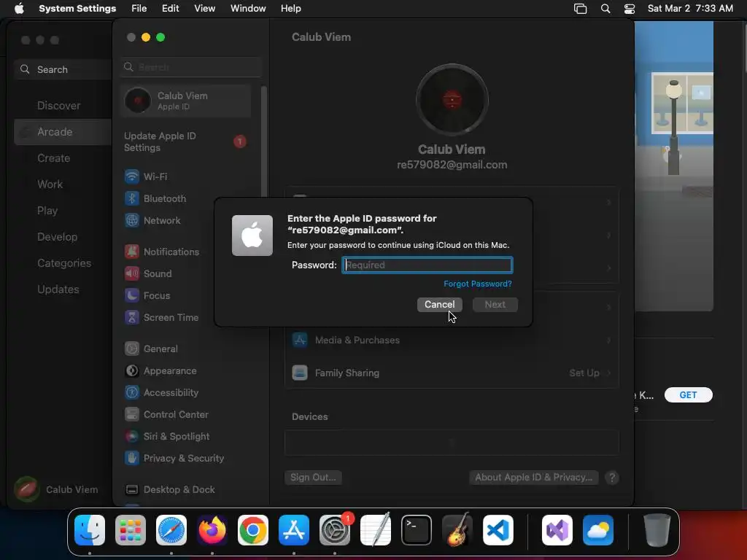747x560 pixels.
Task: Click the Next button in dialog
Action: [495, 305]
